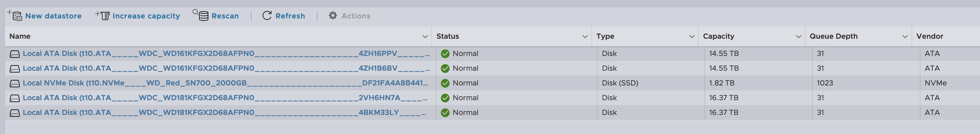The image size is (980, 134).
Task: Open the WD161KFGX 4ZH1B6BV disk link
Action: [x=226, y=69]
